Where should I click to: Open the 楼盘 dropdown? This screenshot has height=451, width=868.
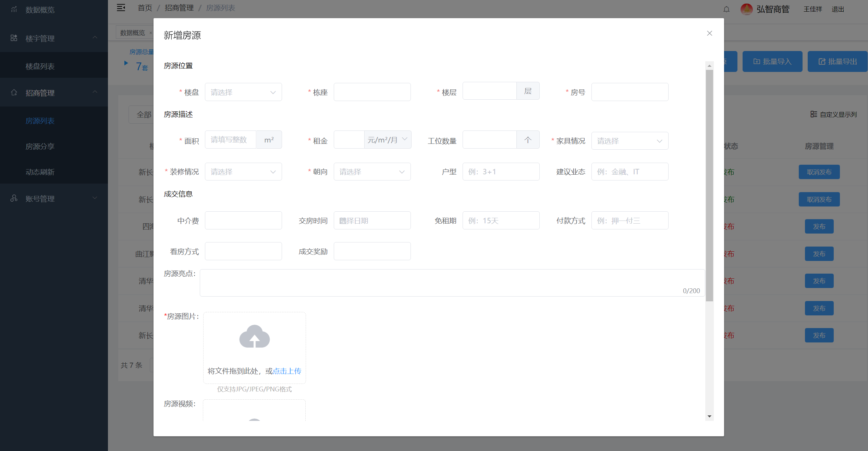[243, 92]
